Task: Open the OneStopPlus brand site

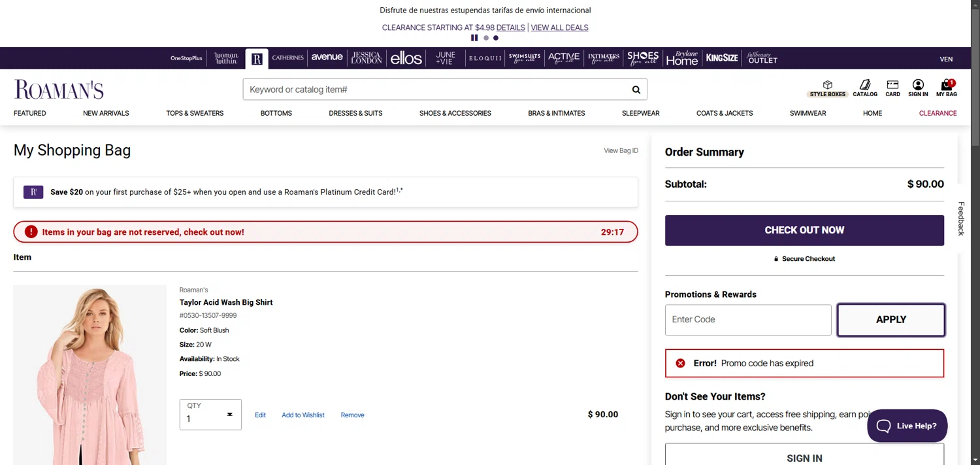Action: [x=186, y=58]
